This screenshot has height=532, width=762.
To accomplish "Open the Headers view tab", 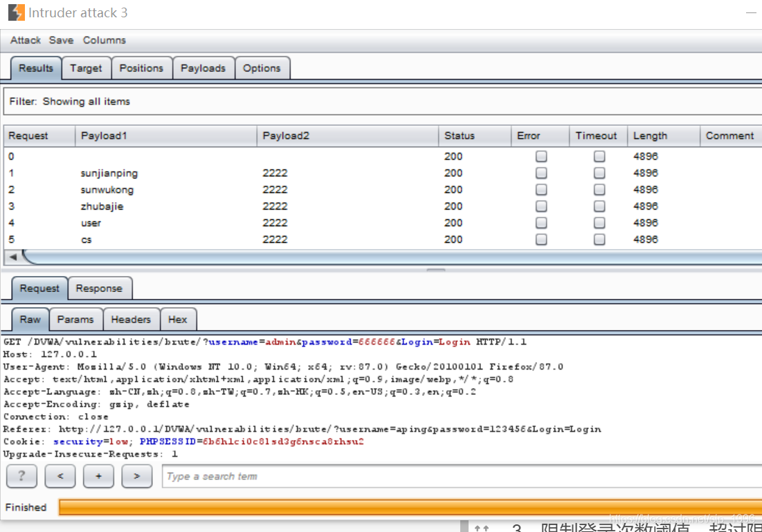I will (x=131, y=319).
